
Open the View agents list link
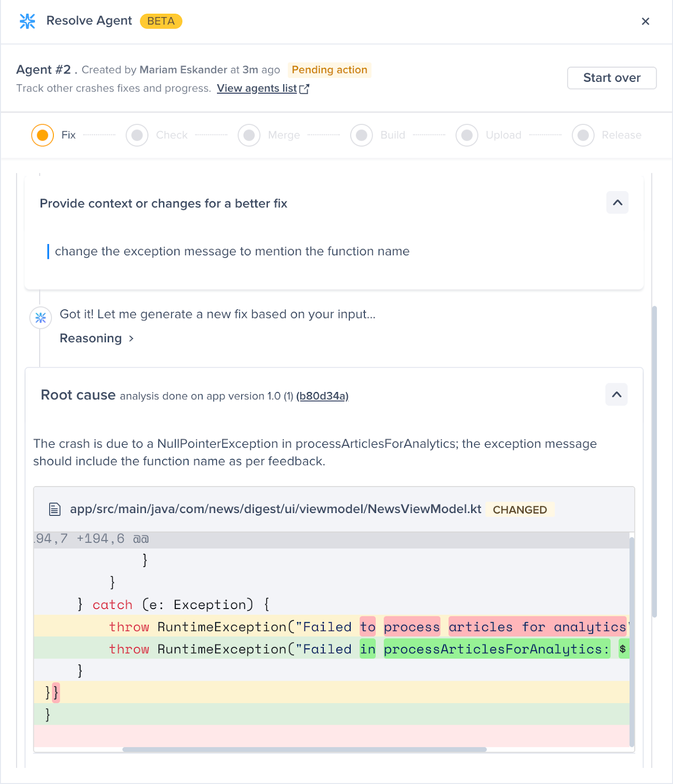point(257,88)
